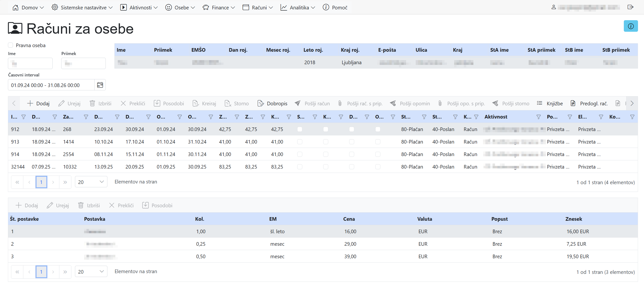Click Predogl. rač. preview icon

tap(573, 103)
